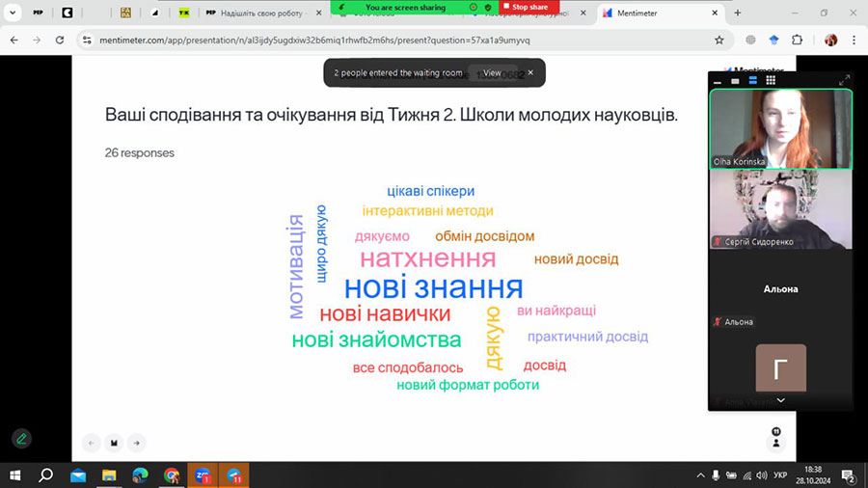
Task: Open Chrome profile avatar
Action: pos(831,40)
